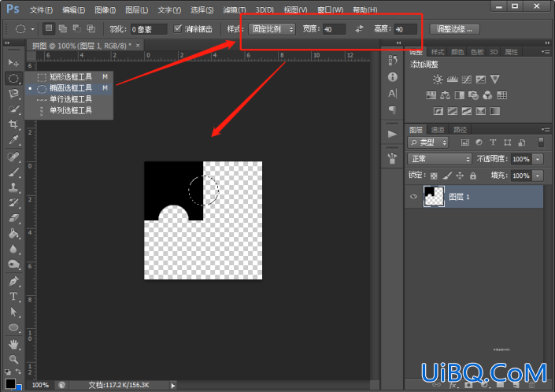This screenshot has height=392, width=555.
Task: Open the Adjustments panel flyout menu
Action: pos(546,52)
